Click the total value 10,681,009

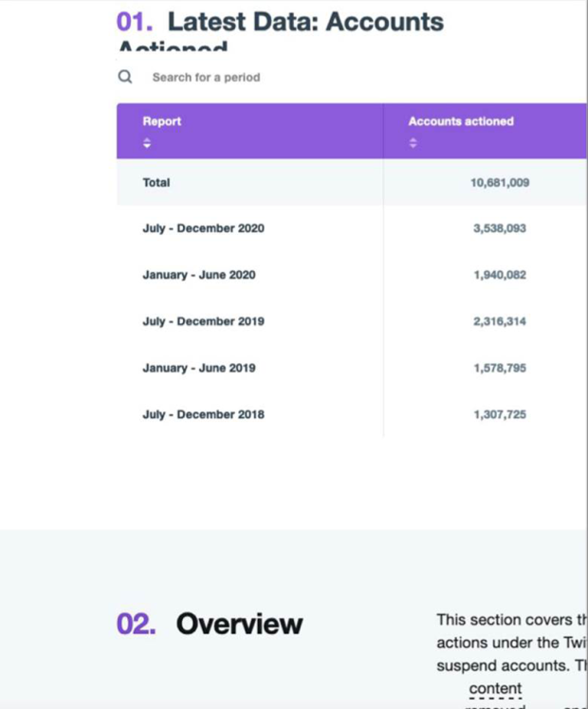tap(499, 183)
